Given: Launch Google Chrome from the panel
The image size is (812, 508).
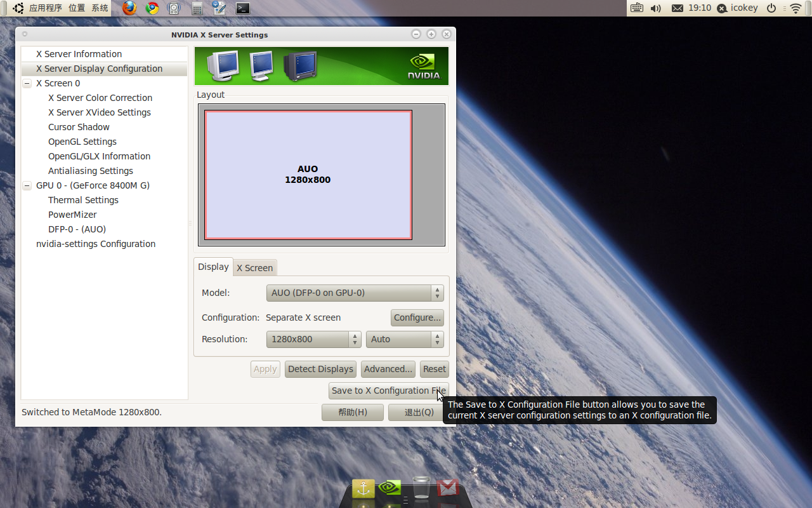Looking at the screenshot, I should pos(152,8).
